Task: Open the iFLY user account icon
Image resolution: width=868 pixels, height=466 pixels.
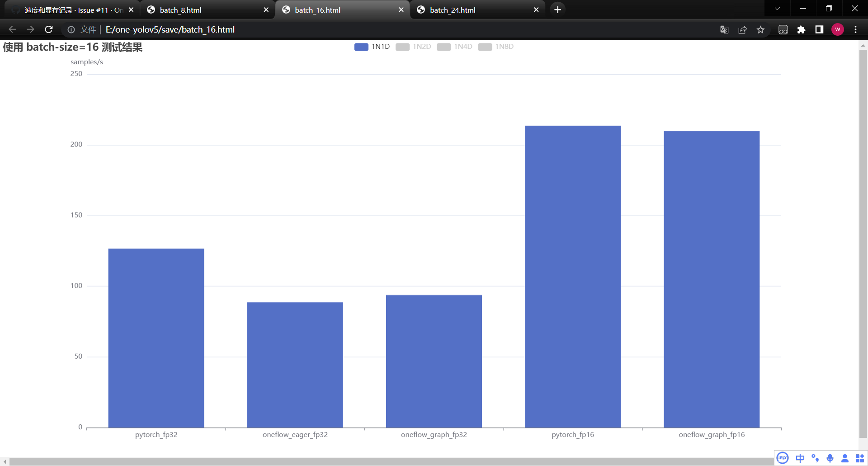Action: point(844,458)
